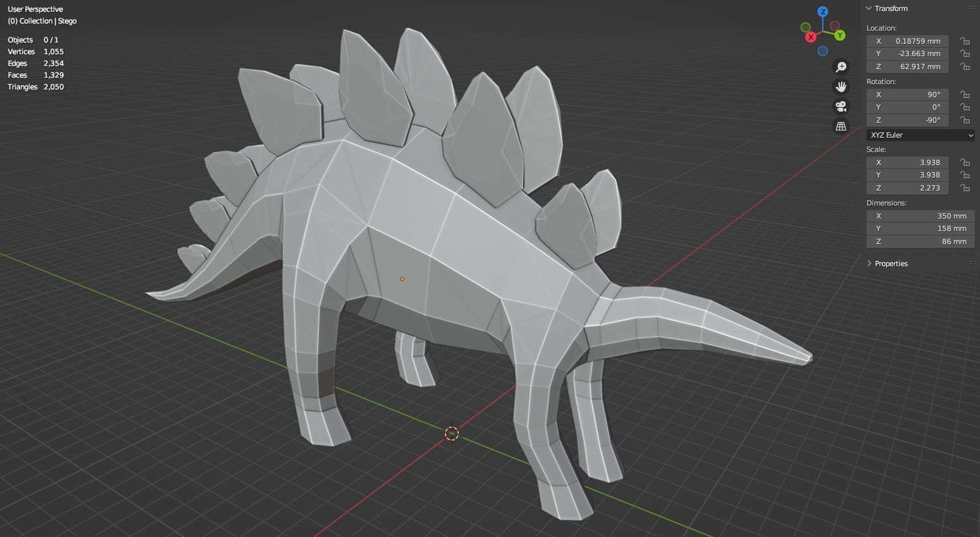Click the Location Z field 62.917 mm

click(907, 67)
